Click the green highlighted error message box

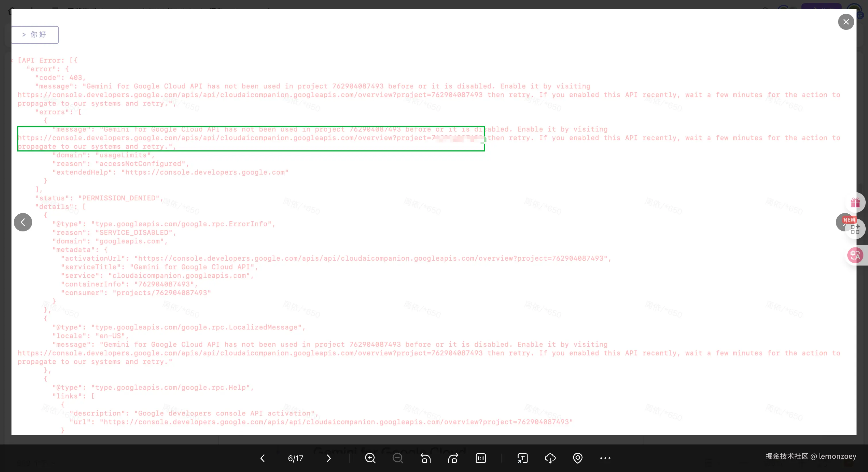click(251, 139)
